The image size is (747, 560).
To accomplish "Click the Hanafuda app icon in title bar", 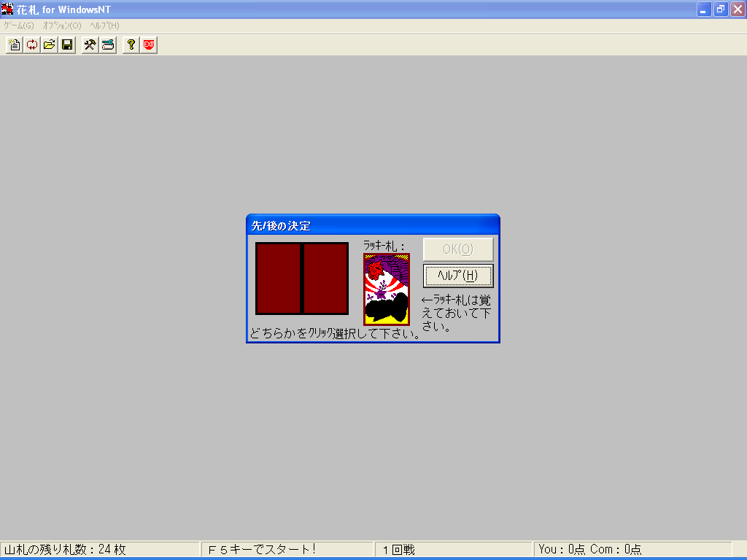I will point(7,9).
